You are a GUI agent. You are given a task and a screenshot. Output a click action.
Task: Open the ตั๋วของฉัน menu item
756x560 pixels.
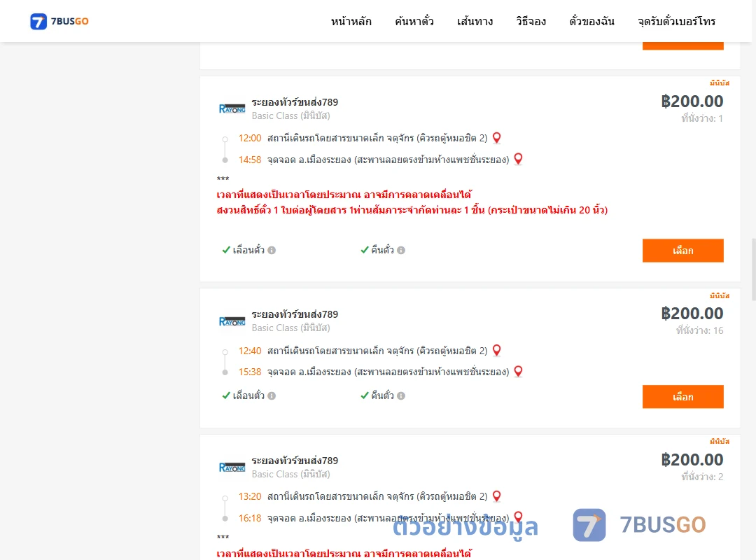click(x=591, y=21)
